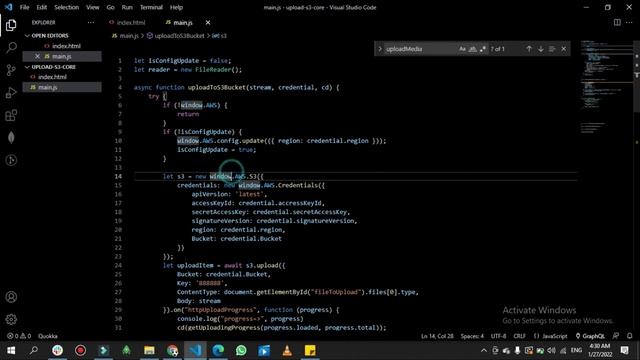This screenshot has width=640, height=360.
Task: Open the Manage gear in activity bar
Action: point(11,319)
